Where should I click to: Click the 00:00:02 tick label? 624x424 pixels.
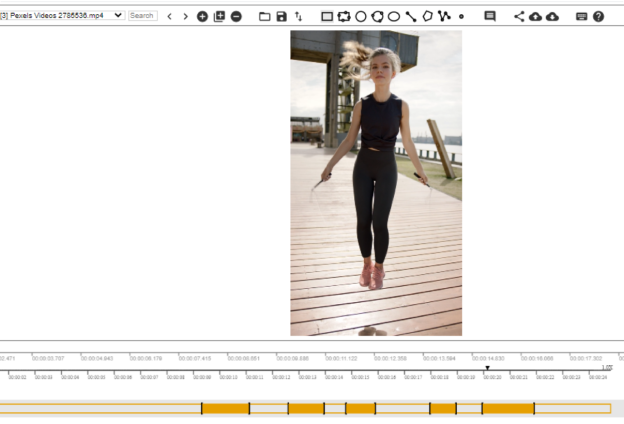pos(18,377)
